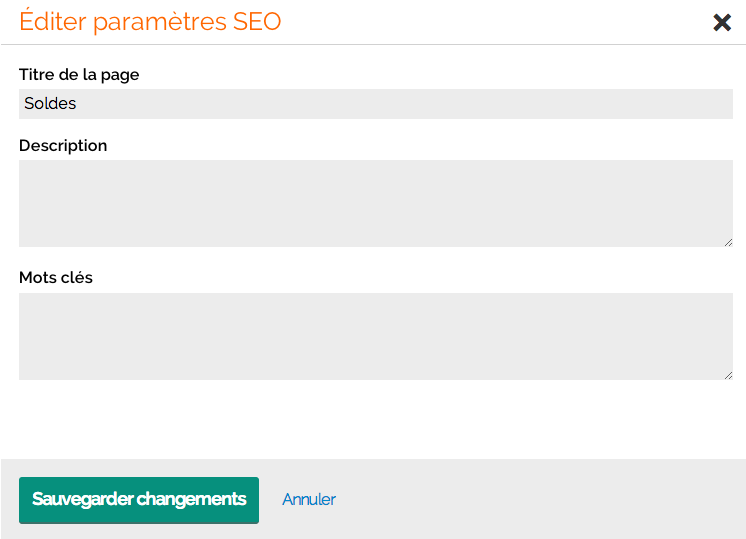Grab the Description textarea resize handle

(x=728, y=241)
